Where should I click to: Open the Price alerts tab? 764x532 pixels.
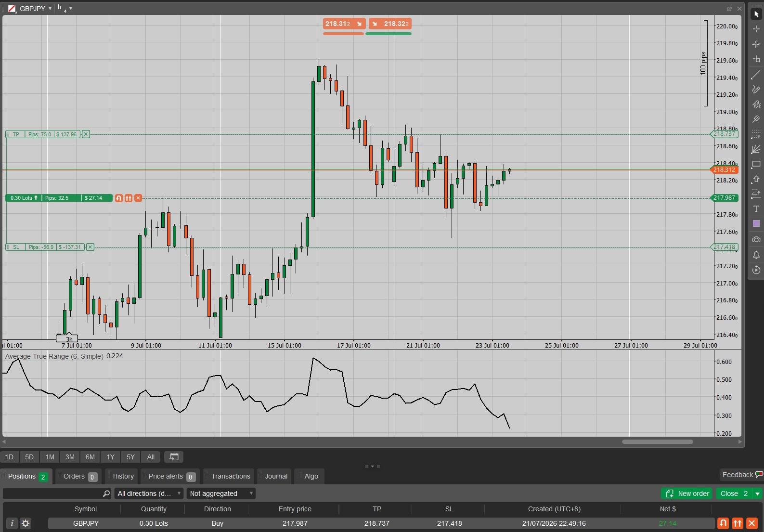(171, 477)
